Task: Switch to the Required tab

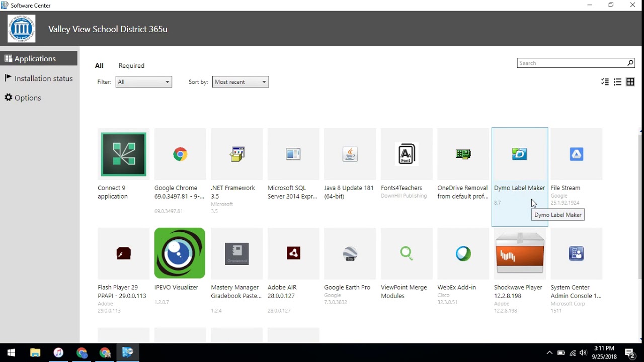Action: (131, 65)
